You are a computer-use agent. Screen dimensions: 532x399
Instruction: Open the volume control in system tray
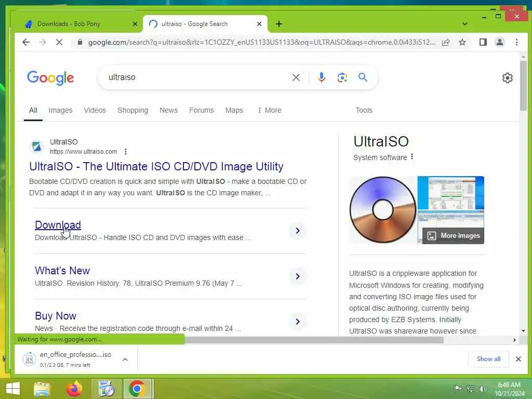(483, 389)
